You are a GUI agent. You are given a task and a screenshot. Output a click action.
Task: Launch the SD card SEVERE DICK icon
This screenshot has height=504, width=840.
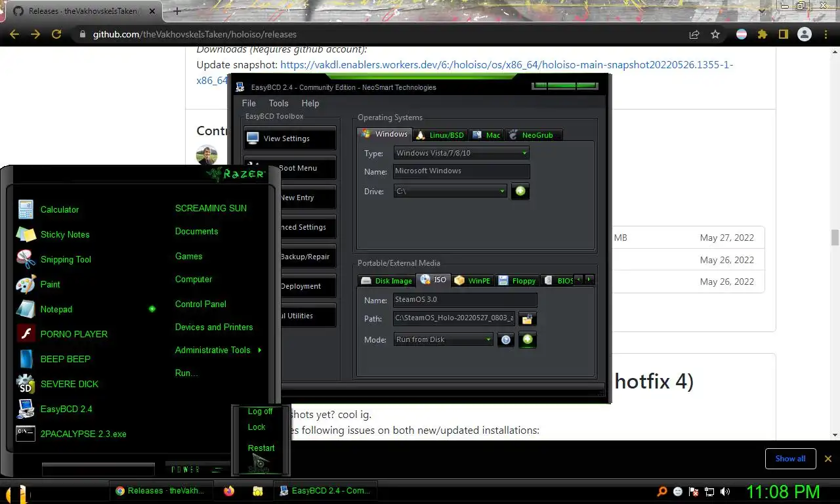pyautogui.click(x=26, y=384)
